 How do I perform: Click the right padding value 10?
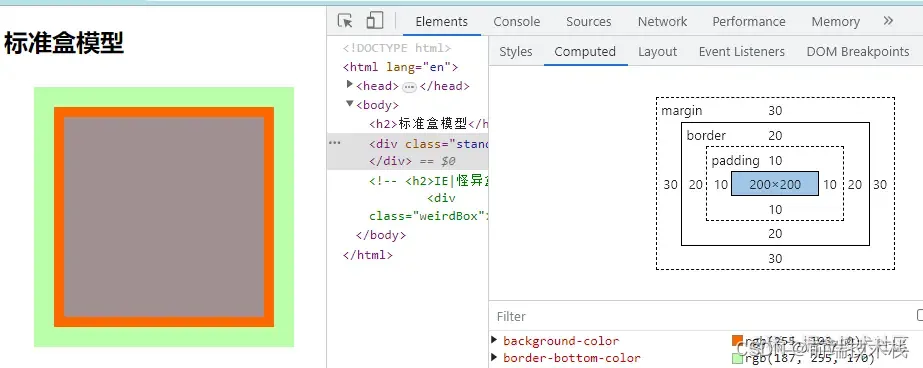point(829,184)
